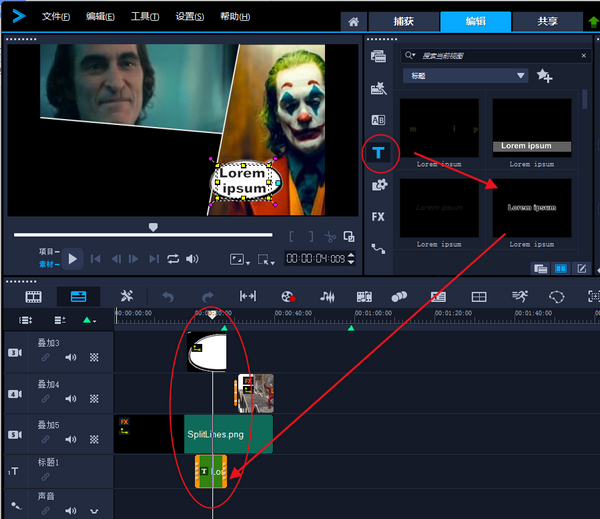
Task: Click the fit project in timeline icon
Action: (x=248, y=296)
